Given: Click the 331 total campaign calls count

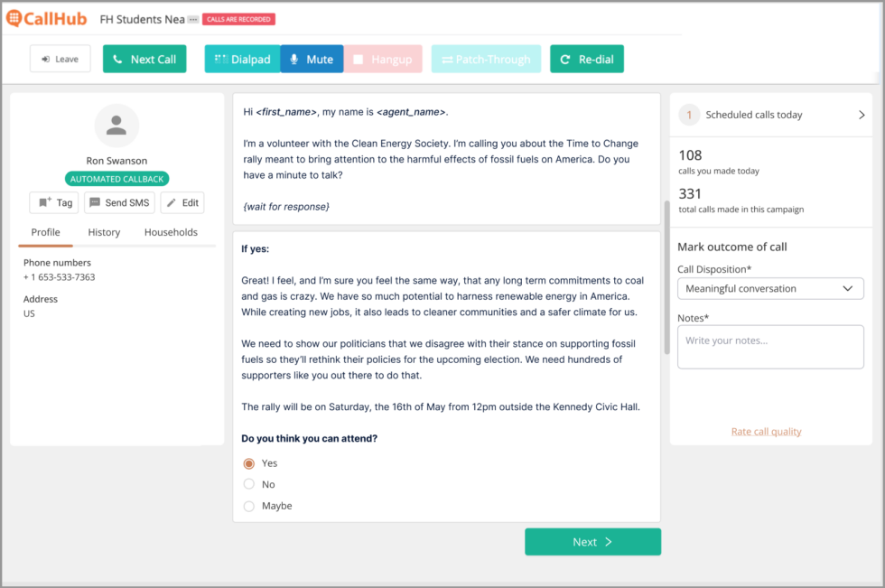Looking at the screenshot, I should tap(690, 193).
